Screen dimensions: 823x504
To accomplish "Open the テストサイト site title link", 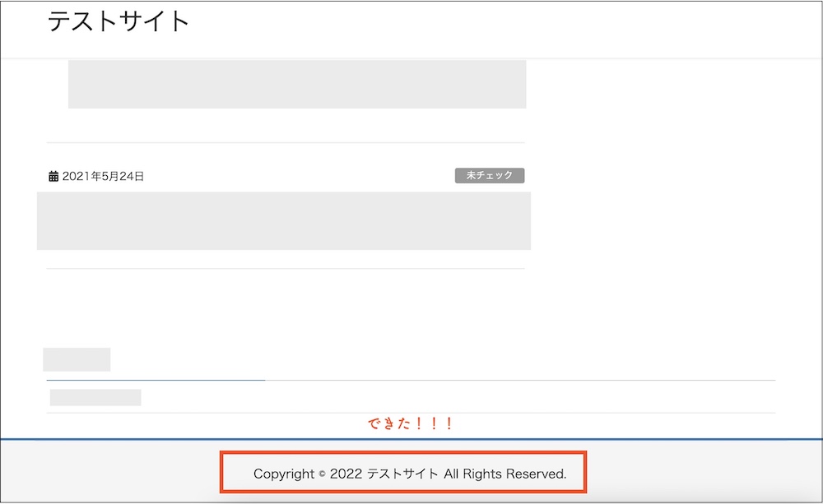I will coord(119,21).
